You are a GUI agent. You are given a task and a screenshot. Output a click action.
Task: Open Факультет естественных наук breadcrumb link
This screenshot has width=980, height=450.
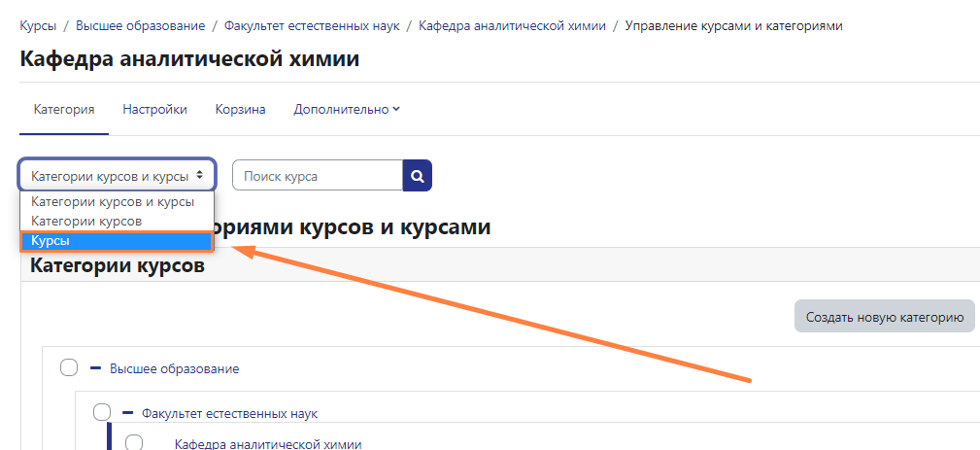[311, 25]
